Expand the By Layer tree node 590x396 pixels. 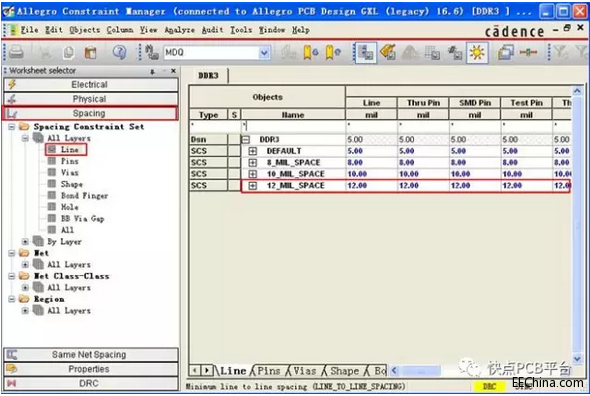tap(25, 242)
